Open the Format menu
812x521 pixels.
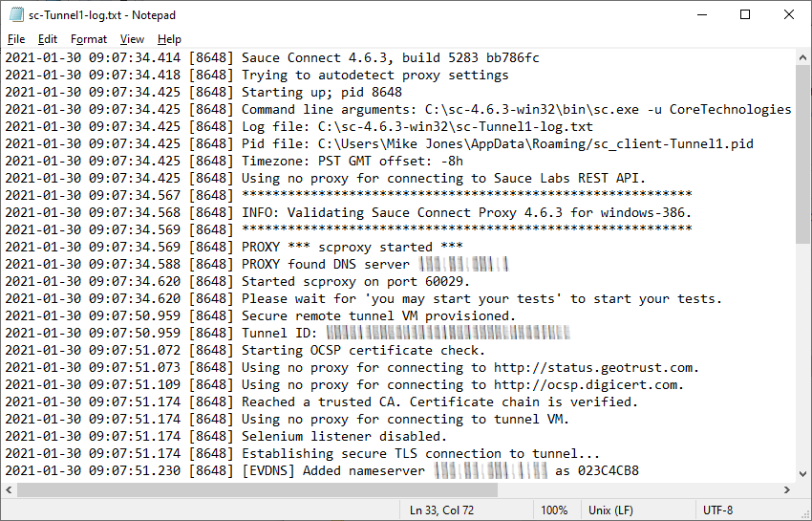(89, 39)
